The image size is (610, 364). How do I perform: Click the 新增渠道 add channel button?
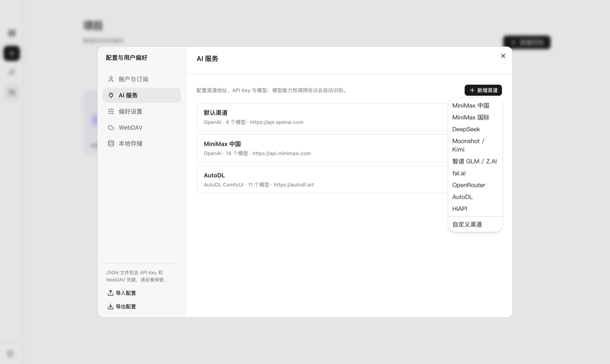483,90
